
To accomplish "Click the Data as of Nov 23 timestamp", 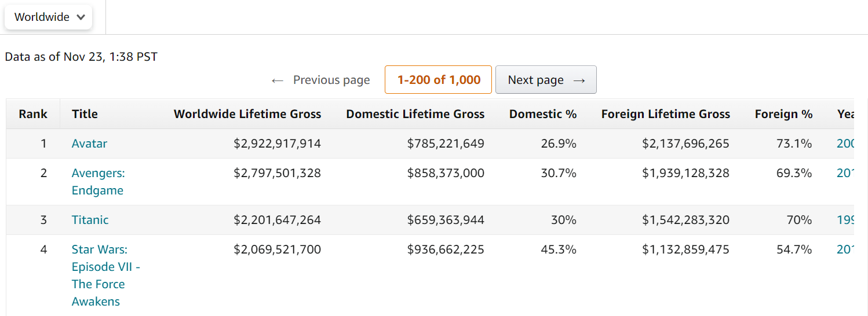I will (x=81, y=57).
